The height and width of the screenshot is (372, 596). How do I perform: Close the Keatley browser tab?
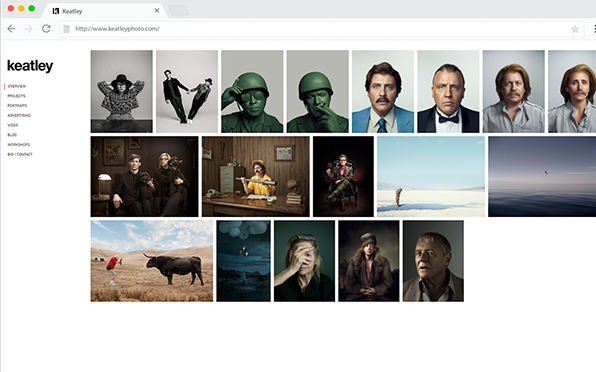(x=157, y=11)
